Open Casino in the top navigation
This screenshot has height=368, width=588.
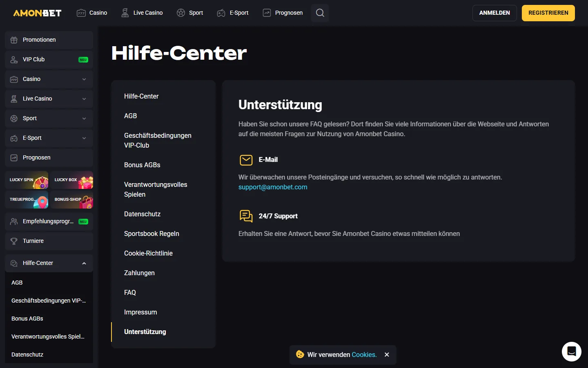[92, 13]
